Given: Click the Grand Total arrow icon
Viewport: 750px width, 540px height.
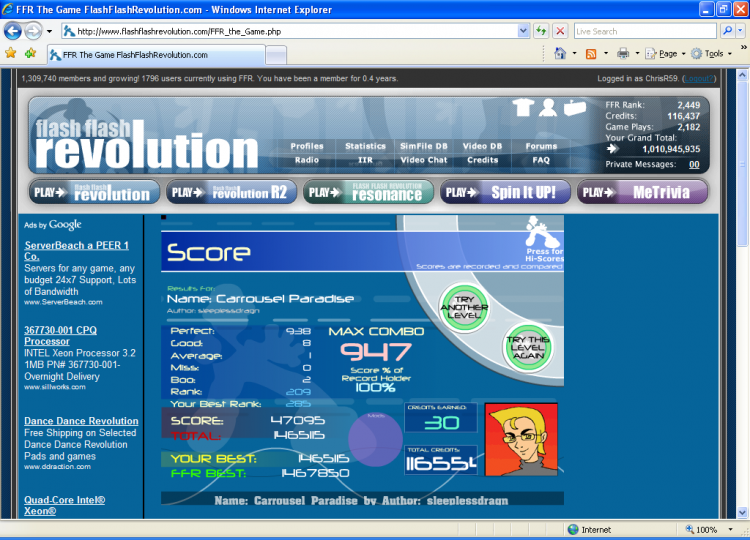Looking at the screenshot, I should click(612, 149).
